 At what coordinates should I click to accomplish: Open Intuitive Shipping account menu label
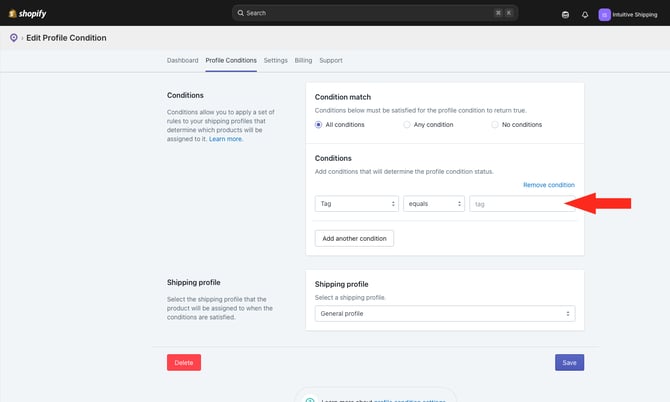(x=635, y=15)
